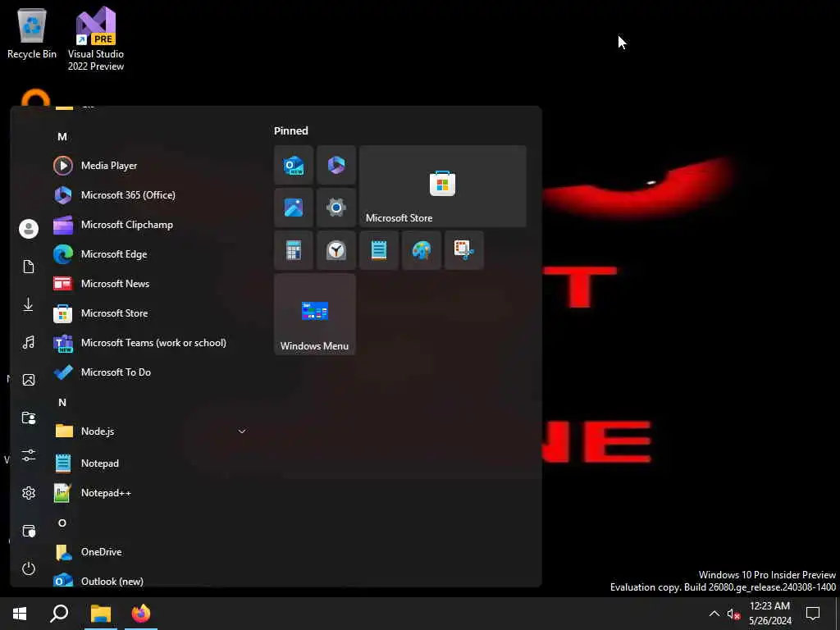Show hidden system tray icons
The width and height of the screenshot is (840, 630).
coord(714,614)
